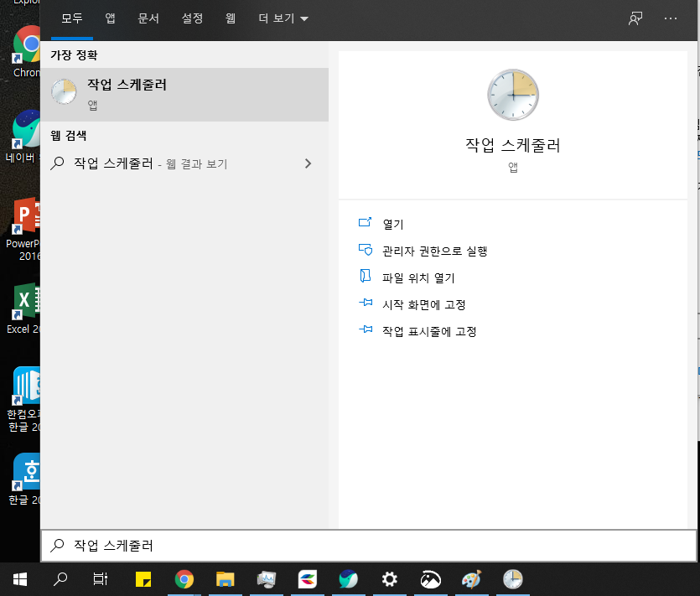
Task: Open the 한글 desktop shortcut
Action: click(x=25, y=479)
